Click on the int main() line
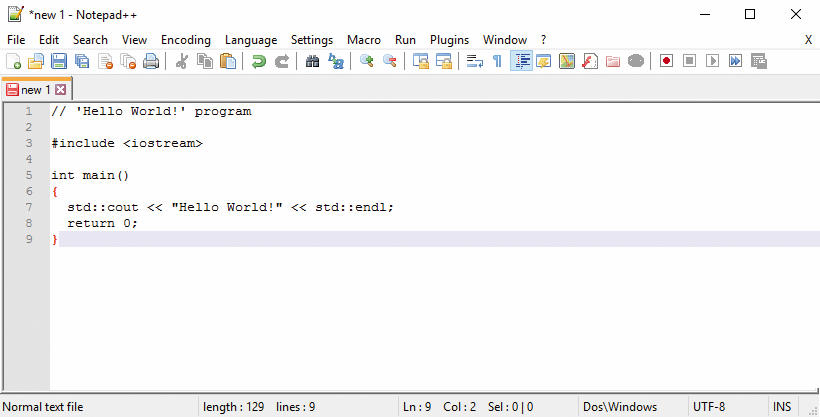Screen dimensions: 820x417 [x=90, y=175]
